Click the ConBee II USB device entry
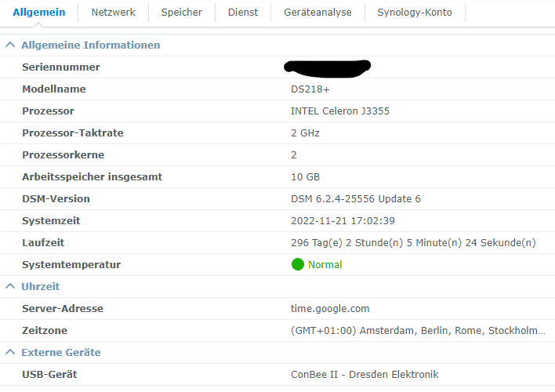555x392 pixels. click(365, 374)
